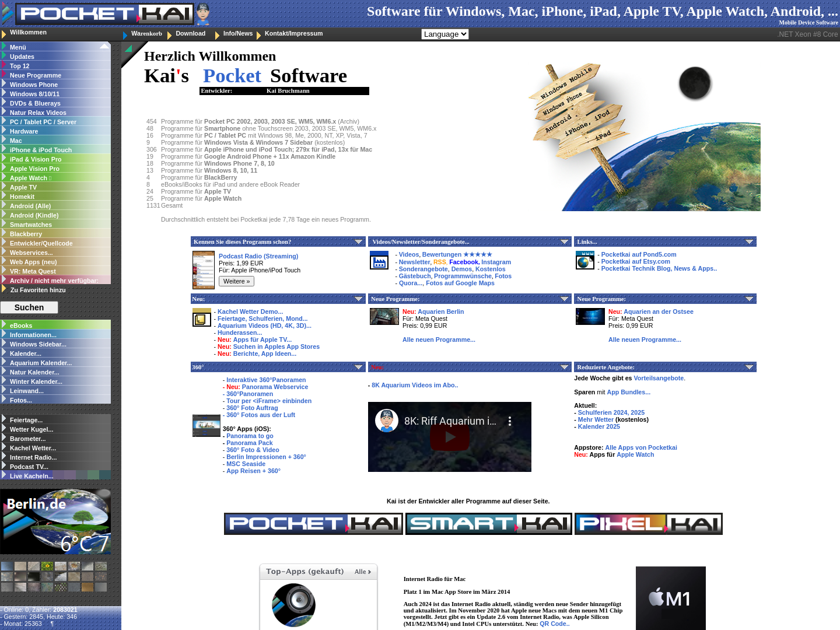The image size is (840, 630).
Task: Click the globe links icon
Action: coord(585,261)
